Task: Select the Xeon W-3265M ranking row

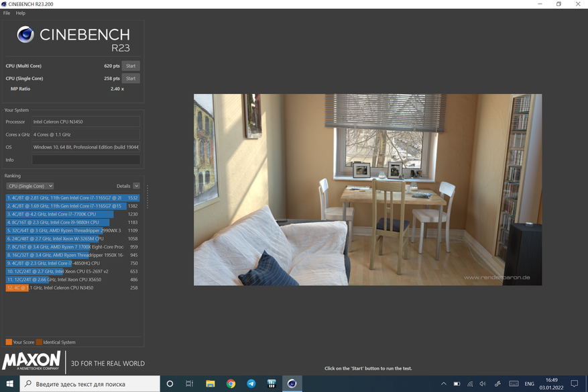Action: (73, 239)
